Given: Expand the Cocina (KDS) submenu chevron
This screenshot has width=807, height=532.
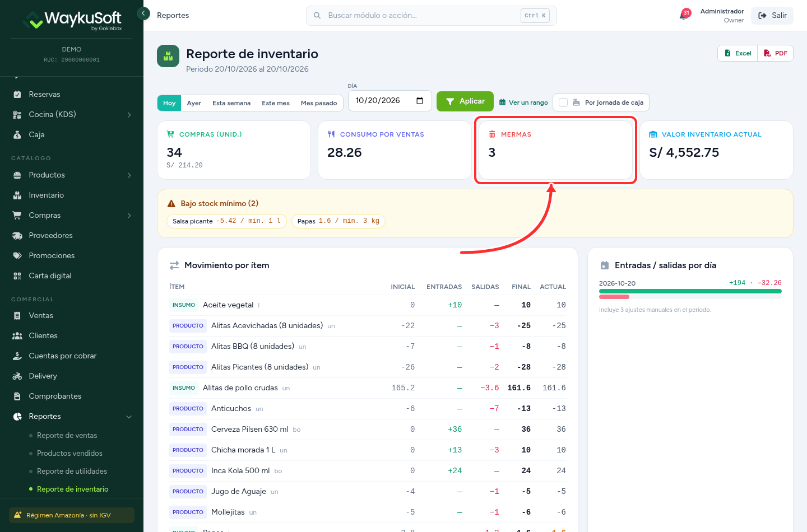Looking at the screenshot, I should tap(129, 115).
